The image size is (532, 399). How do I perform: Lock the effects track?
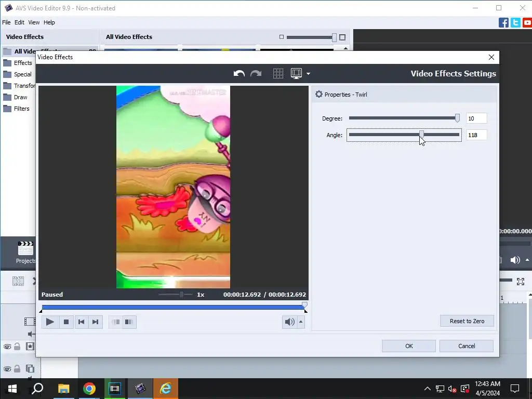pos(17,347)
